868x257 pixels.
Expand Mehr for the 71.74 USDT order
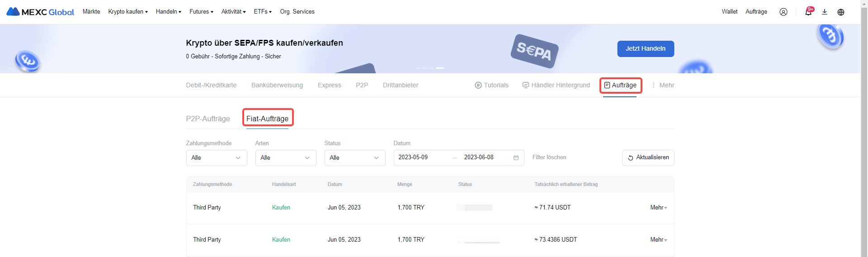coord(659,208)
